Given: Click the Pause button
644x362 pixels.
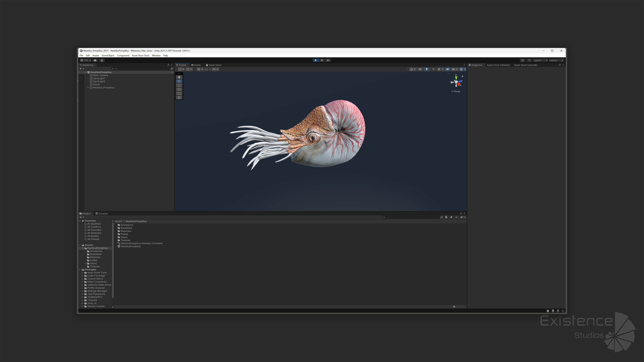Looking at the screenshot, I should tap(322, 60).
